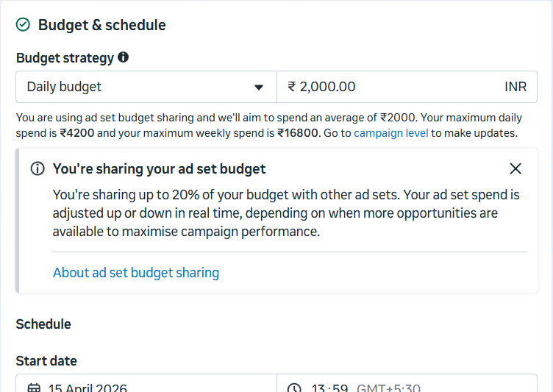Click the INR currency label
Viewport: 553px width, 392px height.
click(x=515, y=87)
